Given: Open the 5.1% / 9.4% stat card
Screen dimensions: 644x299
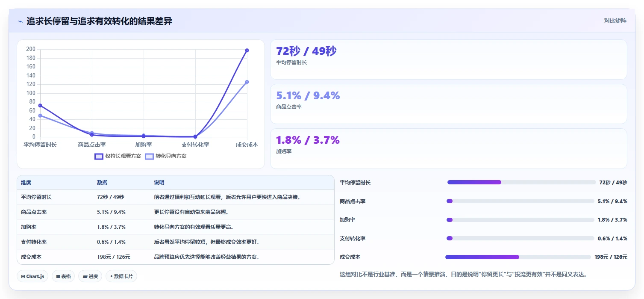Looking at the screenshot, I should tap(449, 104).
